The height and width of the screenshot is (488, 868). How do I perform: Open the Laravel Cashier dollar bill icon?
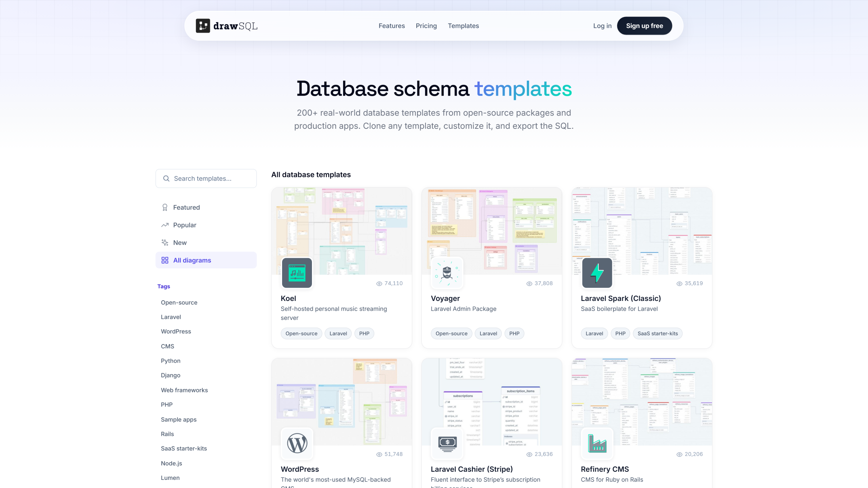pos(447,443)
